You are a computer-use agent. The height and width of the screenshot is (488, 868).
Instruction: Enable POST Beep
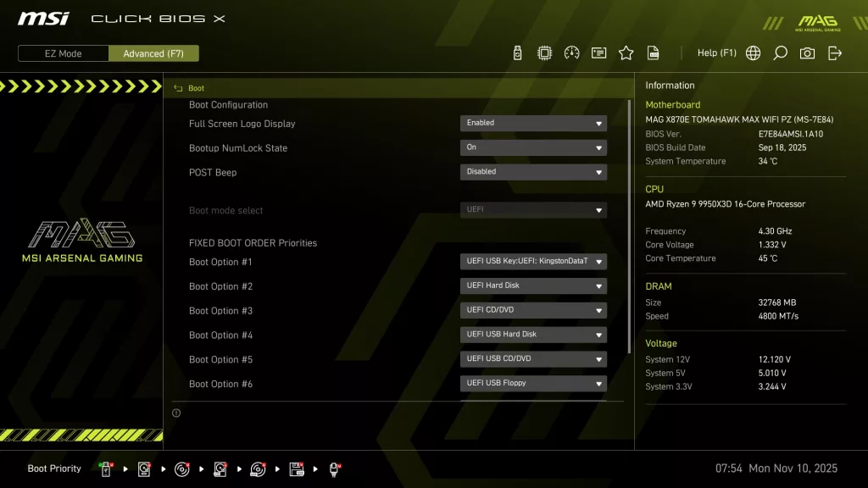point(532,171)
